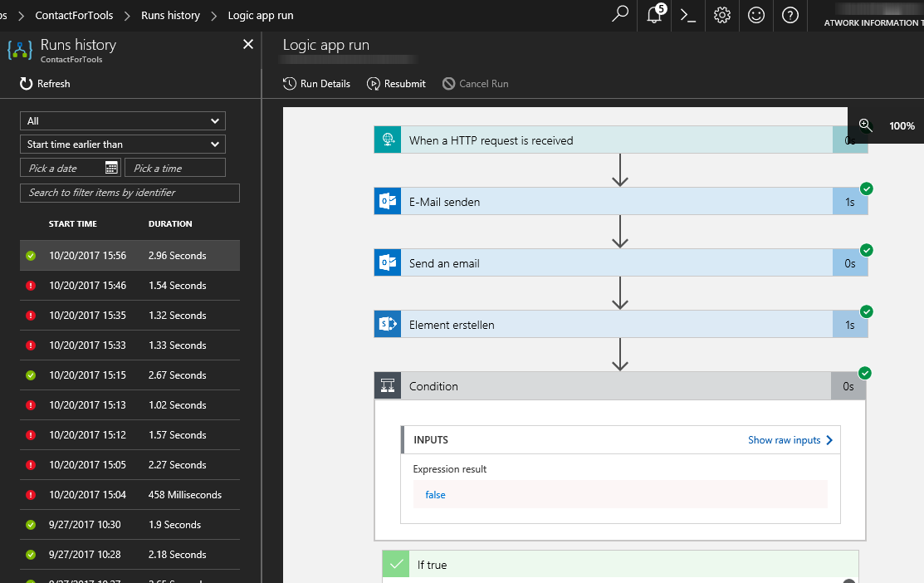Click the zoom magnifier icon in designer
Viewport: 924px width, 583px height.
pos(865,125)
